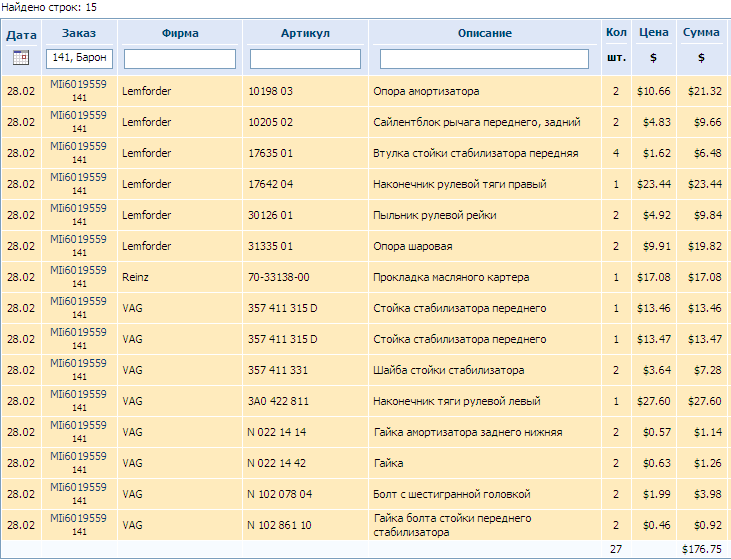731x560 pixels.
Task: Click the Цена column header
Action: tap(654, 33)
